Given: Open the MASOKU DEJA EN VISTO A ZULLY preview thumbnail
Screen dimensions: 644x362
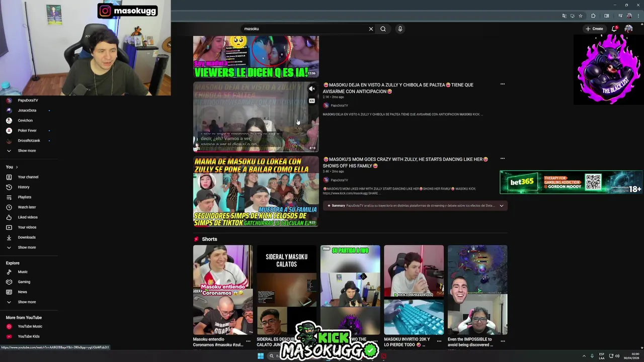Looking at the screenshot, I should click(256, 117).
